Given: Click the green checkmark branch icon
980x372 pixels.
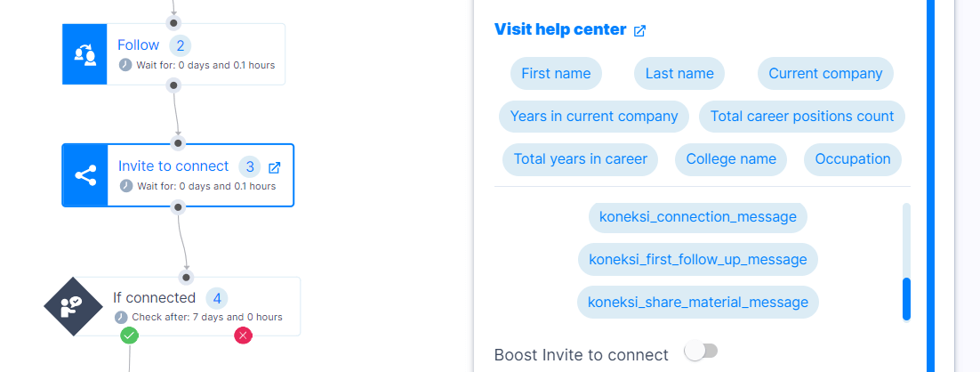Looking at the screenshot, I should coord(129,336).
